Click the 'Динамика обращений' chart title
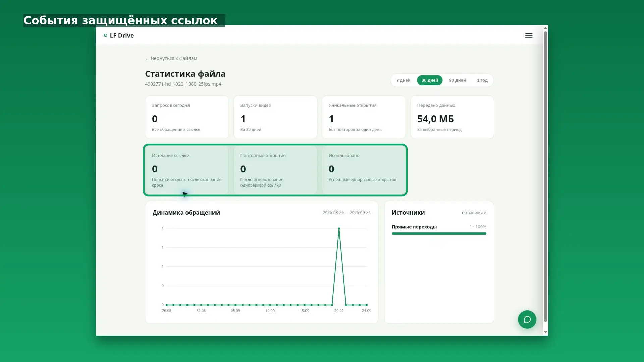The image size is (644, 362). (186, 213)
